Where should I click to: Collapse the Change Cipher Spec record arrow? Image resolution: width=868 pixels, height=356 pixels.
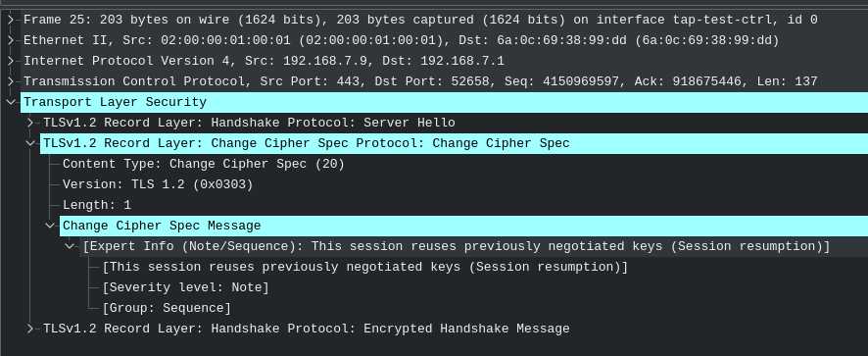[30, 143]
